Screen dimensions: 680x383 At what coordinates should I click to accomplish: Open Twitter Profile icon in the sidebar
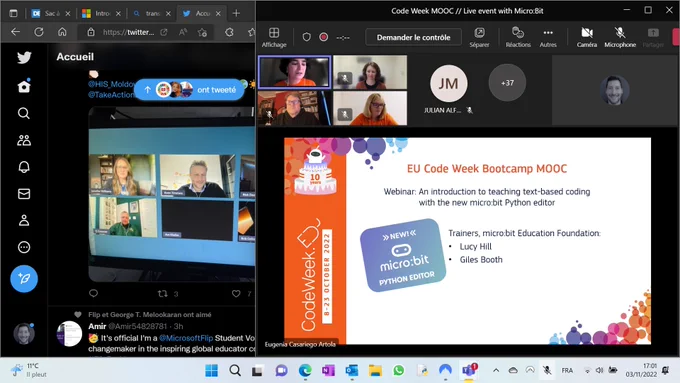click(x=24, y=220)
